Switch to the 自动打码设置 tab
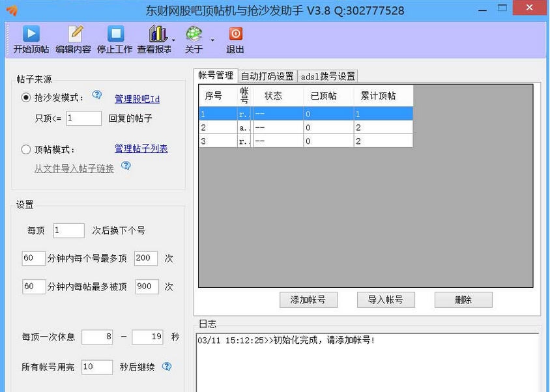 [267, 76]
